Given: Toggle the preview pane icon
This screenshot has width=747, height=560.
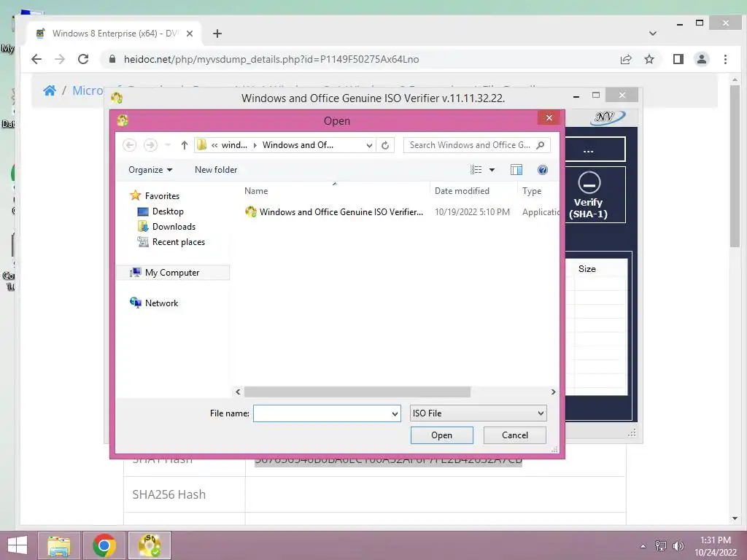Looking at the screenshot, I should click(x=516, y=169).
